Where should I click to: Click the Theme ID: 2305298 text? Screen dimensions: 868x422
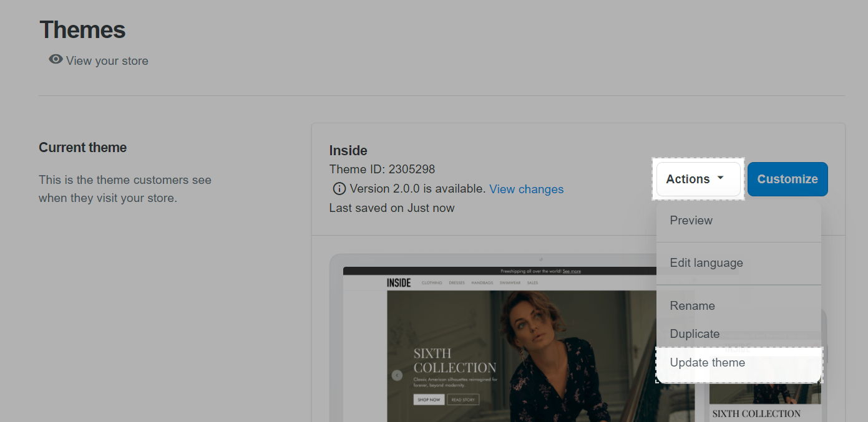point(382,169)
